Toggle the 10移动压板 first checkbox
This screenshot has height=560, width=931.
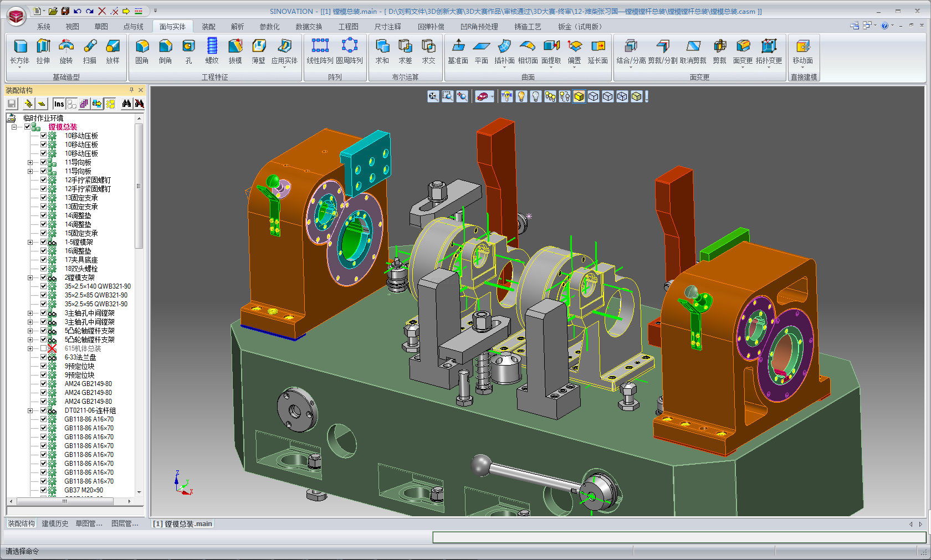coord(43,136)
